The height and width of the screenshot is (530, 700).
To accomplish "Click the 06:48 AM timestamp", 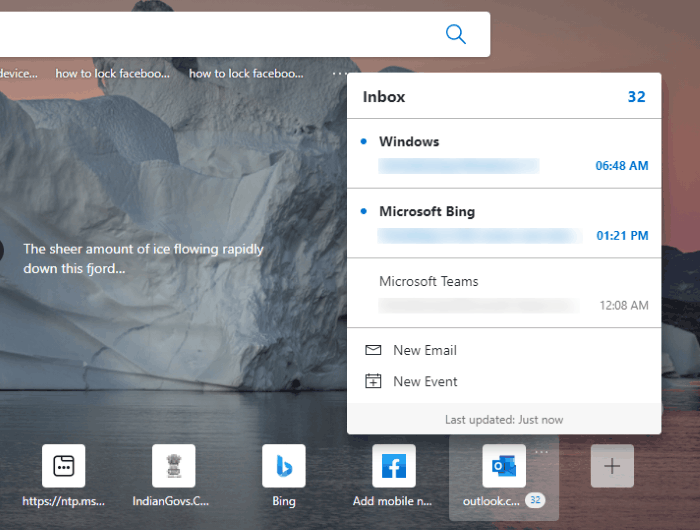I will click(x=621, y=166).
